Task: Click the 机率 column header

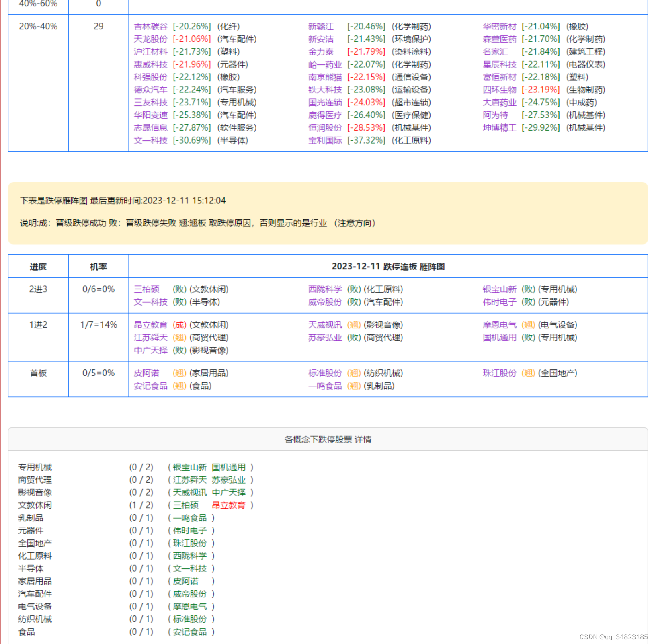Action: click(98, 267)
